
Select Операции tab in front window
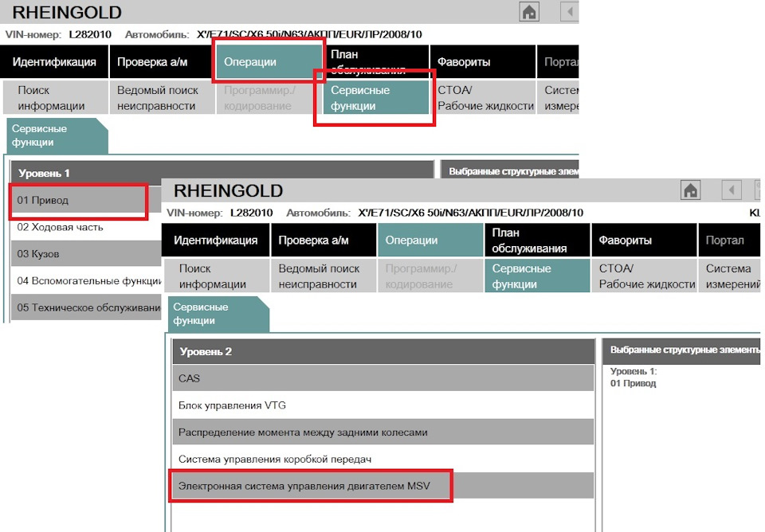[x=430, y=240]
